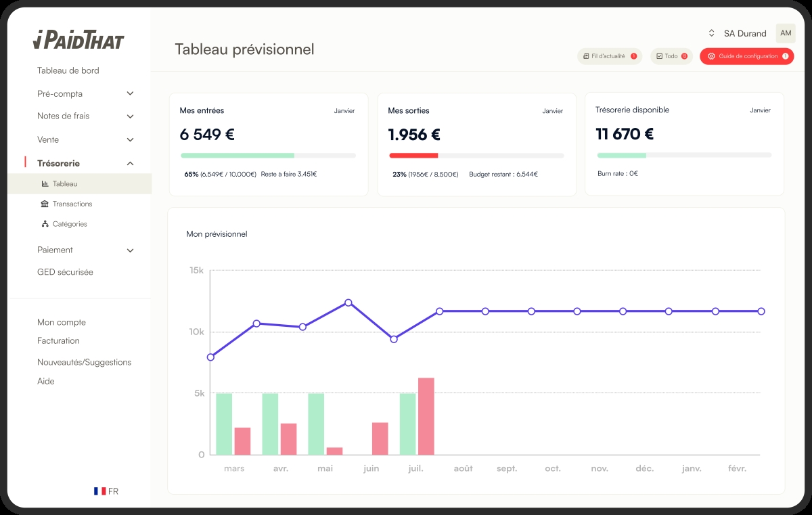This screenshot has height=515, width=812.
Task: Click the iPaidThat logo
Action: point(78,40)
